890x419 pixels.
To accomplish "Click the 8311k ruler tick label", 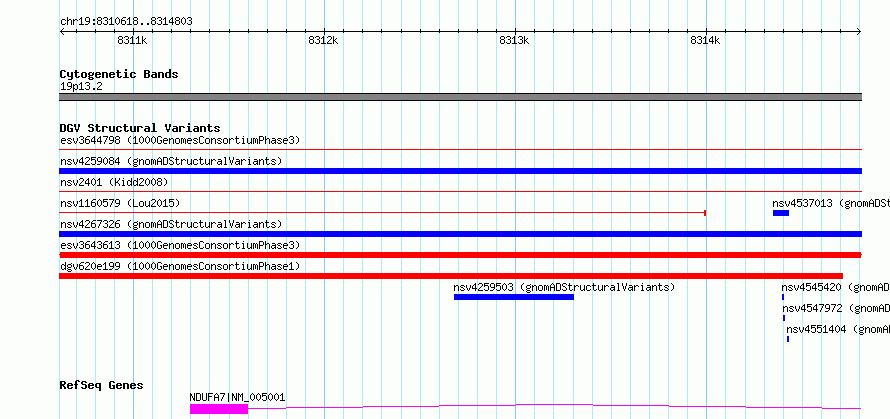I will pyautogui.click(x=132, y=40).
